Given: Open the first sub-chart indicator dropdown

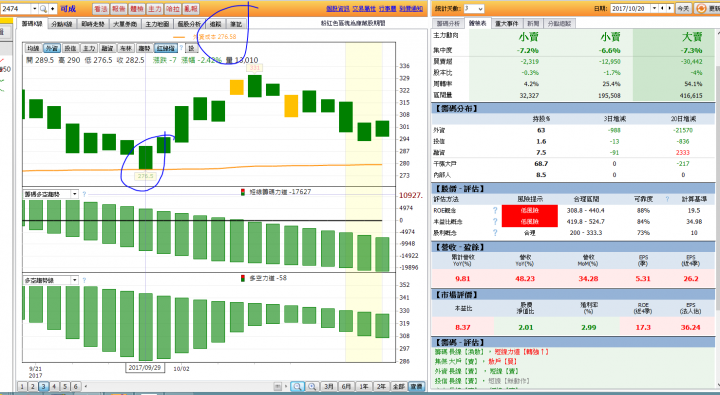Looking at the screenshot, I should 74,194.
